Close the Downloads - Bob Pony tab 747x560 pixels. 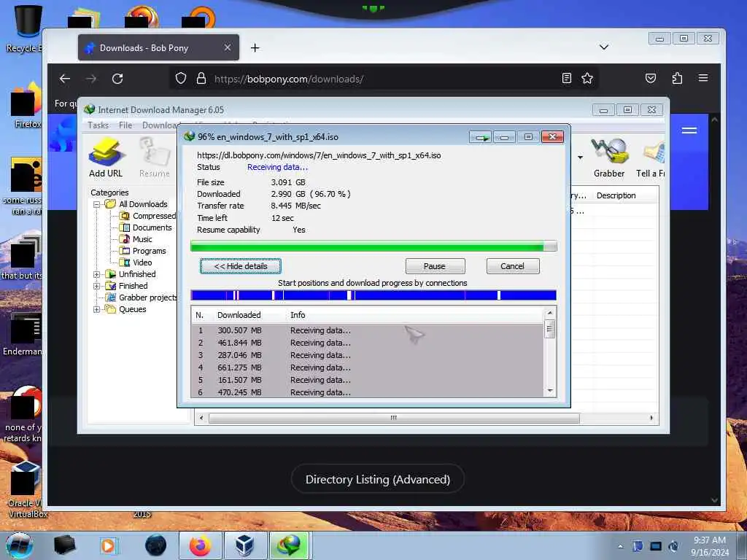click(228, 47)
